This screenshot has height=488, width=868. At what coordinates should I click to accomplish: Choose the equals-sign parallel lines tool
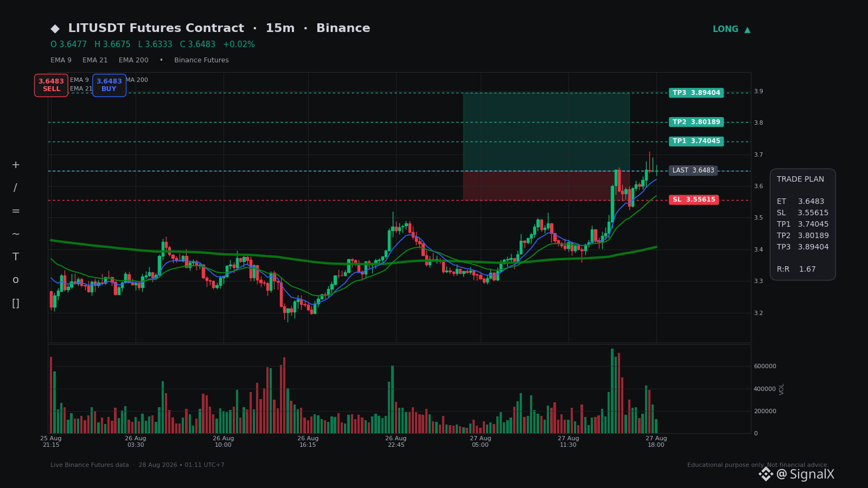tap(16, 211)
